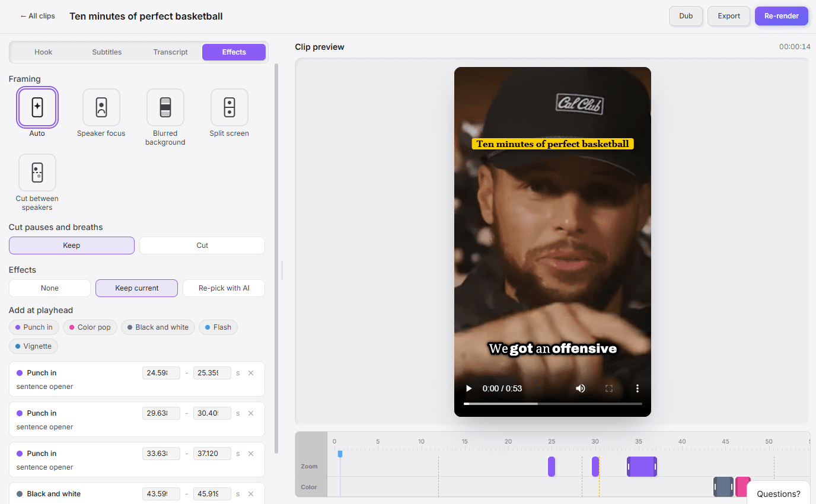Set Effects option to None
Screen dimensions: 816x504
coord(50,288)
